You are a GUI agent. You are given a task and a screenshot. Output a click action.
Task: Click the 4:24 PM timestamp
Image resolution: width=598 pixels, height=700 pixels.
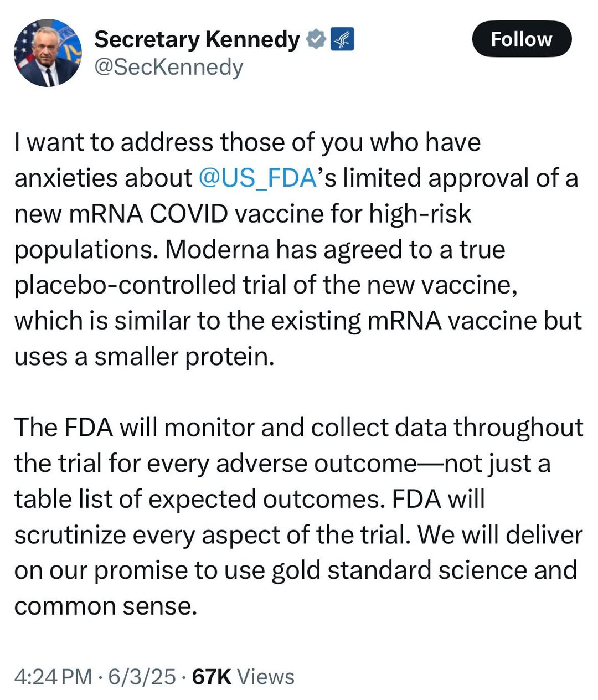point(53,677)
